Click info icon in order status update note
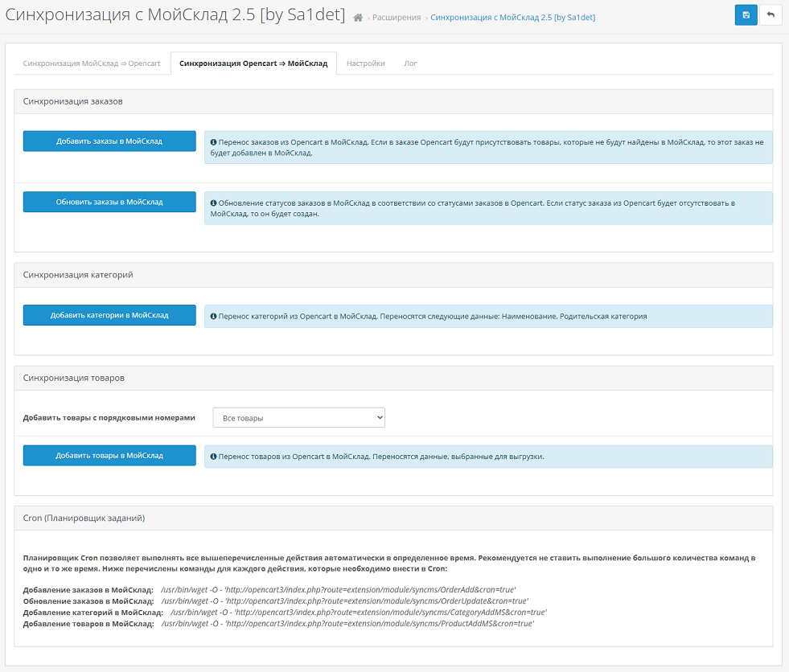Viewport: 789px width, 672px height. click(213, 203)
